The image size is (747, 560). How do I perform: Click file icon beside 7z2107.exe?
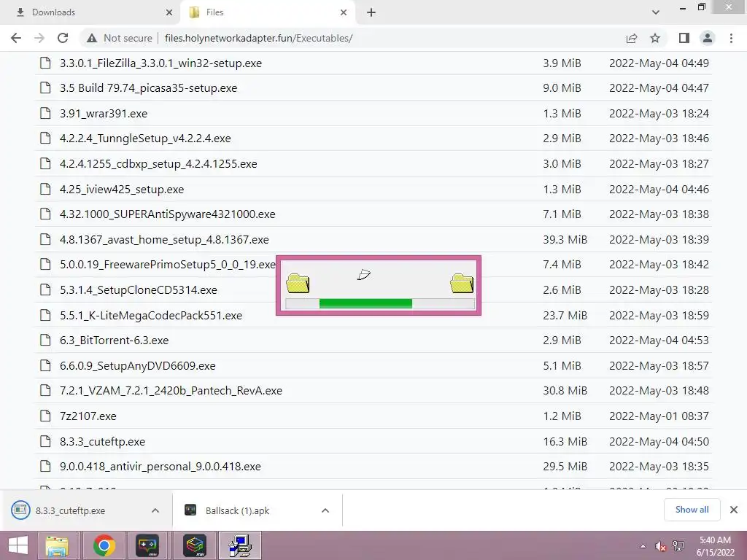pos(45,416)
